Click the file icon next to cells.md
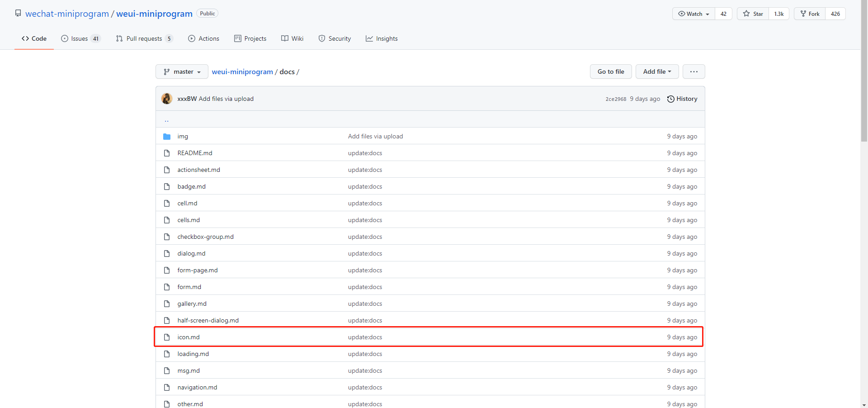868x408 pixels. click(167, 220)
